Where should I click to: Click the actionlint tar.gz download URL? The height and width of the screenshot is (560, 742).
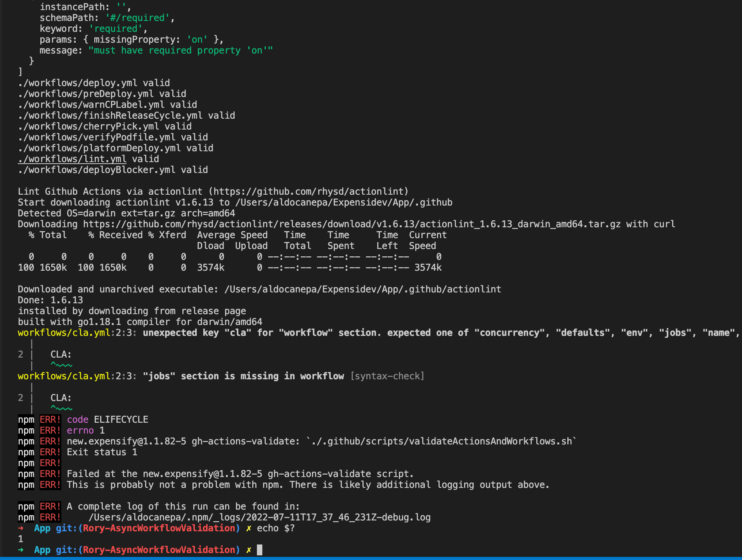click(x=352, y=224)
